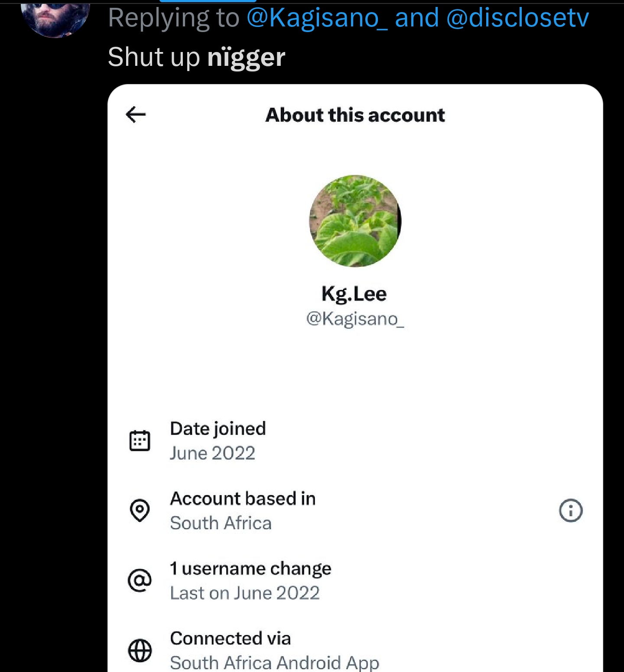This screenshot has height=672, width=624.
Task: Open the info icon next to Account based in
Action: 571,511
